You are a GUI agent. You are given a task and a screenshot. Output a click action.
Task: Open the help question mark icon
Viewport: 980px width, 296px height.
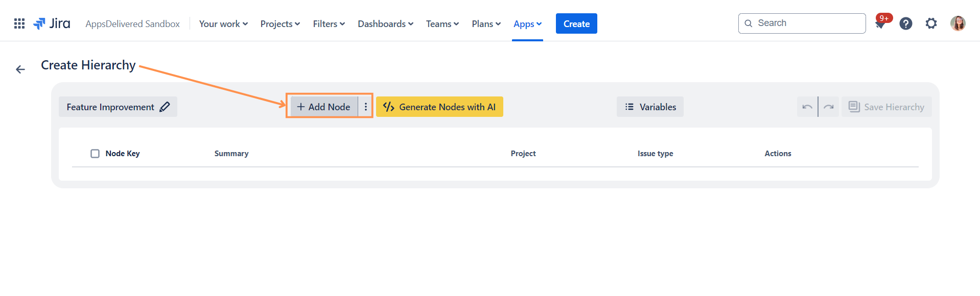905,23
